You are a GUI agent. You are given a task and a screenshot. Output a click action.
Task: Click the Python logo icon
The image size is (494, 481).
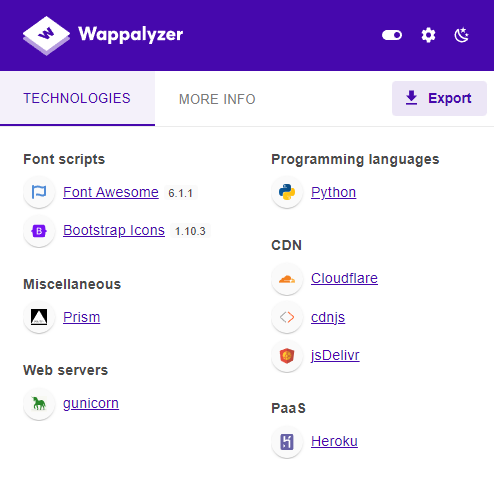pos(287,192)
